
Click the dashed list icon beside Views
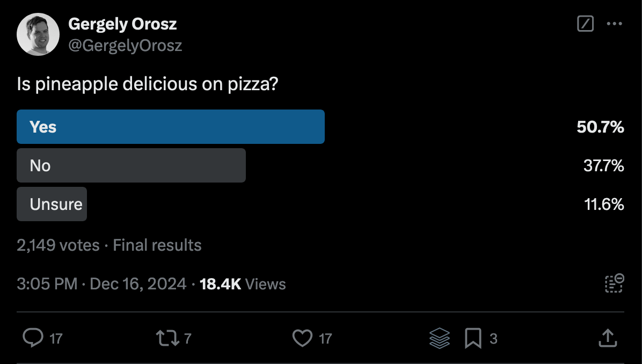tap(614, 283)
